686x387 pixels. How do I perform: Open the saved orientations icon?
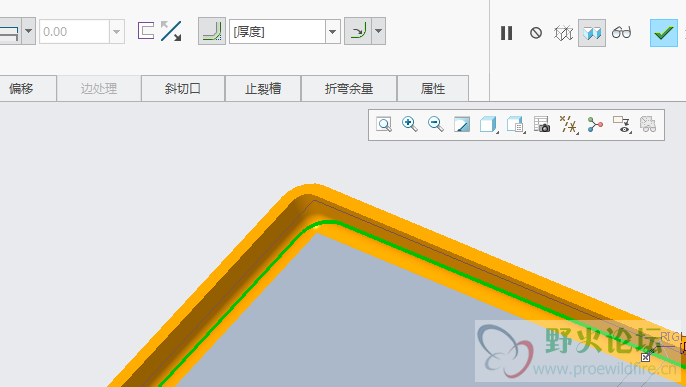coord(515,125)
